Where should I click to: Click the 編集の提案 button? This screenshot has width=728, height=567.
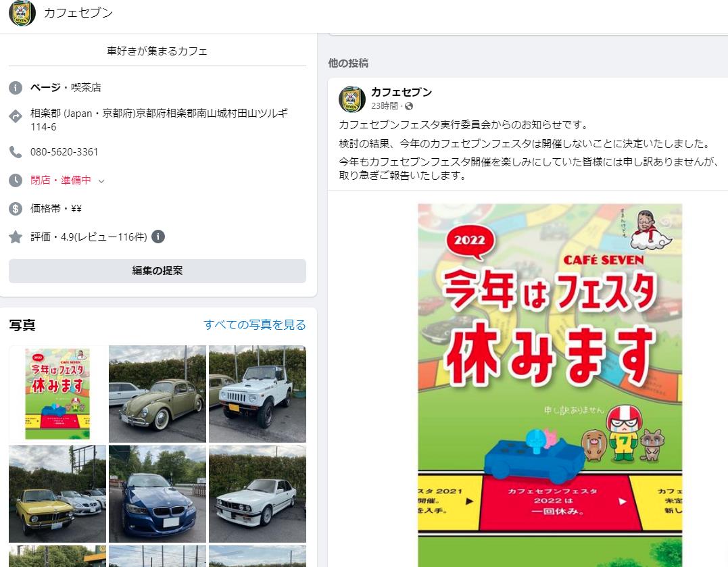pyautogui.click(x=157, y=271)
